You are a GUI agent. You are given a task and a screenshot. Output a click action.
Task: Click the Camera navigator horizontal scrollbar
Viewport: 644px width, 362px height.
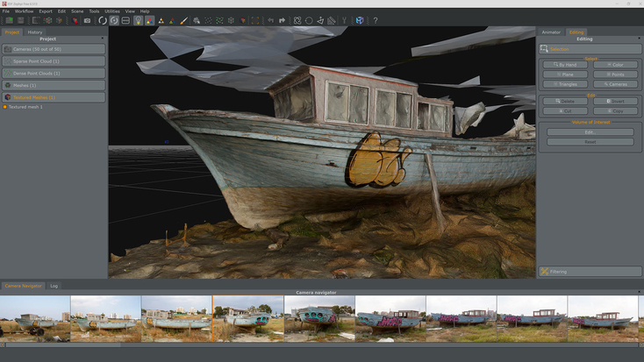click(x=321, y=344)
